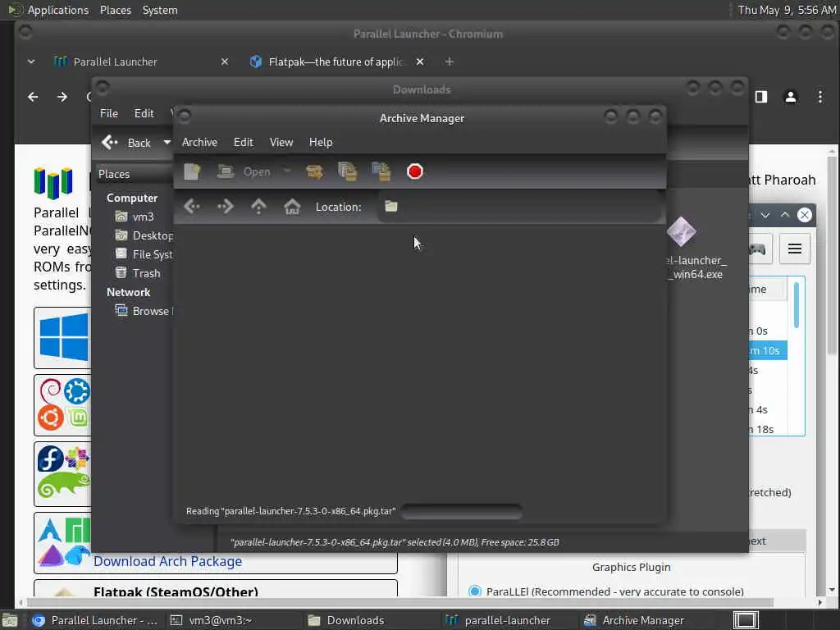The width and height of the screenshot is (840, 630).
Task: Select Browse Network in the sidebar
Action: point(144,311)
